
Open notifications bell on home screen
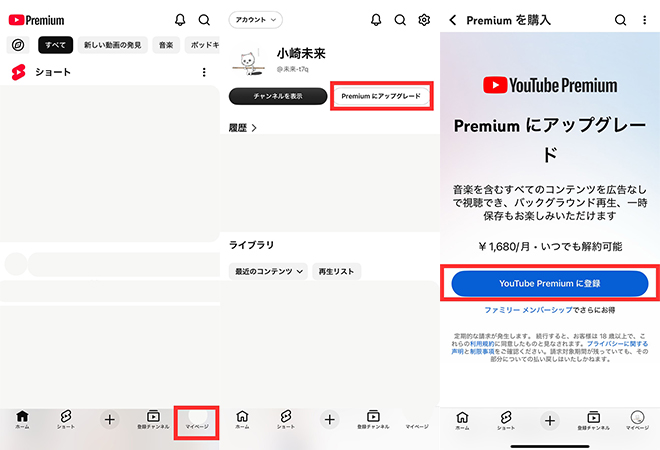(180, 20)
